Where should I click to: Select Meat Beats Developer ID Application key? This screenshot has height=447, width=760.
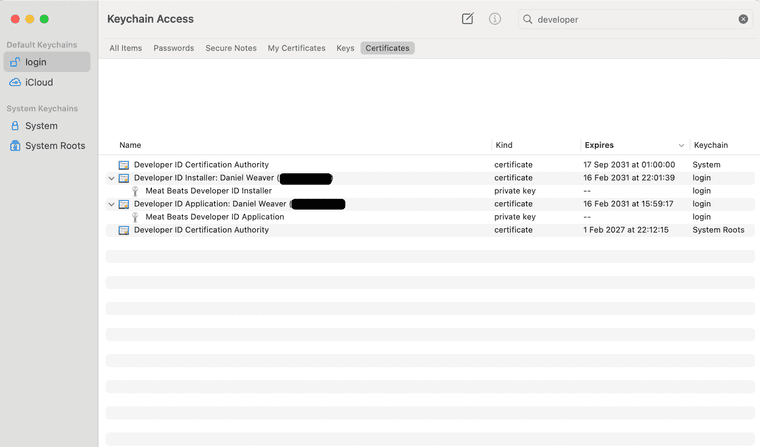(430, 217)
